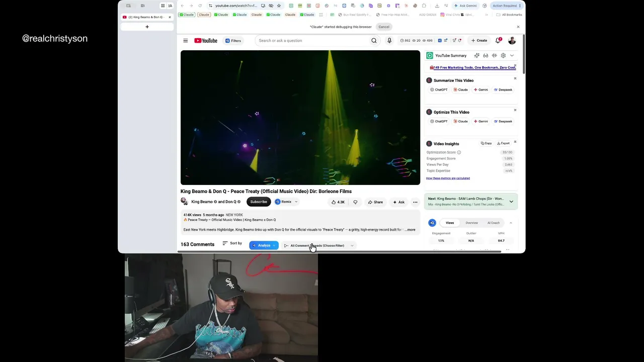
Task: Open the comments Sort by menu
Action: (x=232, y=243)
